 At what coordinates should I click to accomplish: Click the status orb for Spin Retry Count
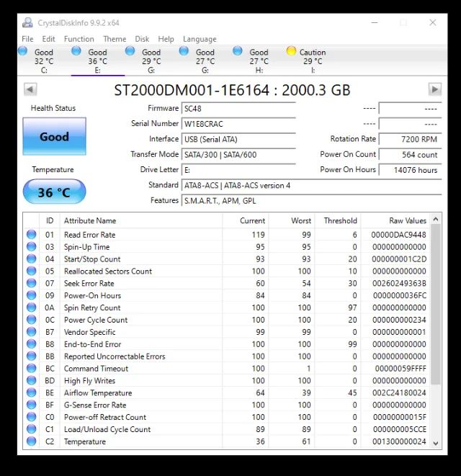(31, 307)
